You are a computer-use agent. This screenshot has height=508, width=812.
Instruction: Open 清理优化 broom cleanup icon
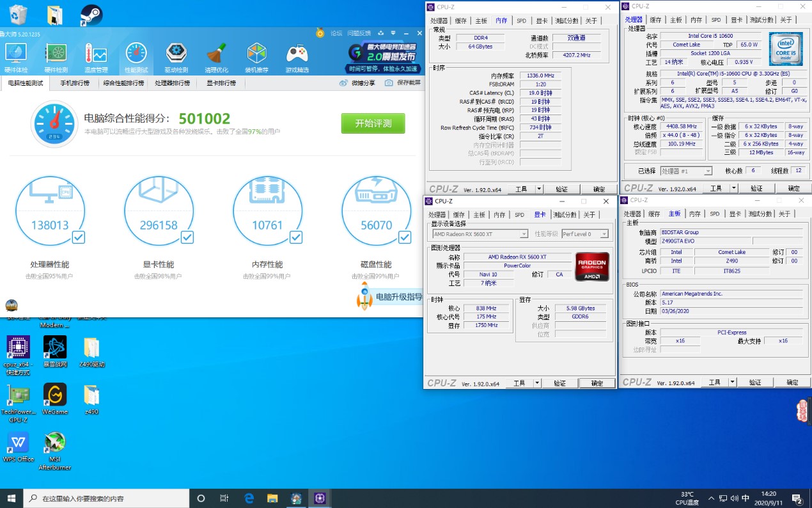(217, 58)
